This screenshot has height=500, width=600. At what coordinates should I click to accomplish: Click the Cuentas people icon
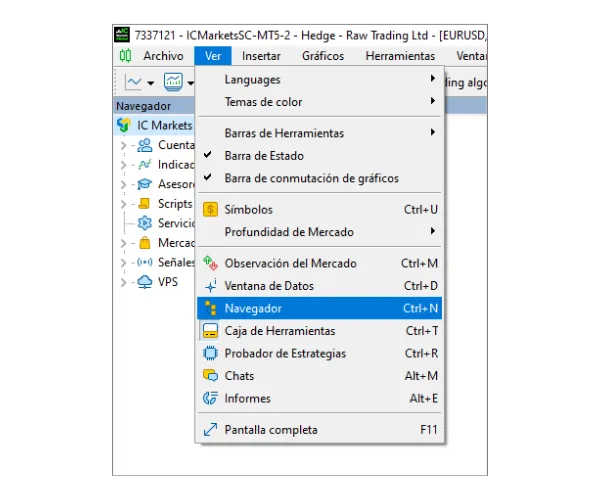(145, 145)
